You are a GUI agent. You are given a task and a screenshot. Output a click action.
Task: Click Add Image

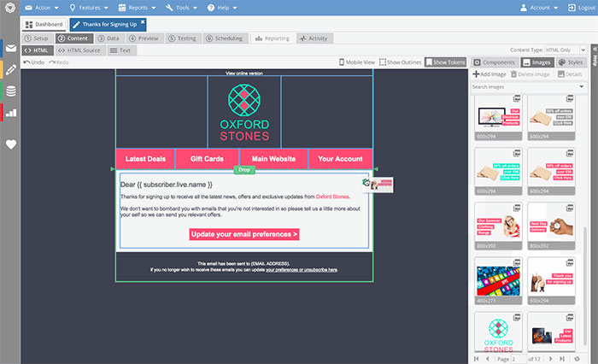point(490,74)
